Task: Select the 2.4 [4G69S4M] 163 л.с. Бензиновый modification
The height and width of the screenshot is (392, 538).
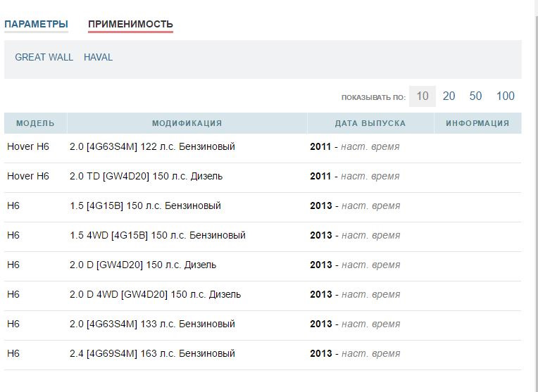Action: pos(152,353)
